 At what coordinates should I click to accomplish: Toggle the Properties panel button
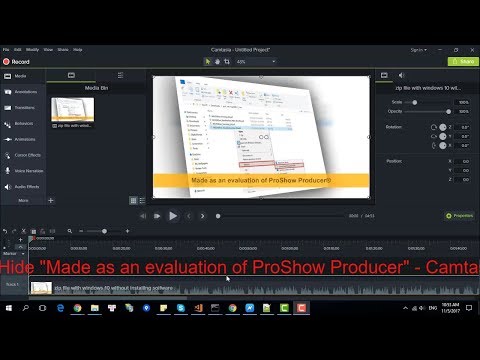click(460, 216)
